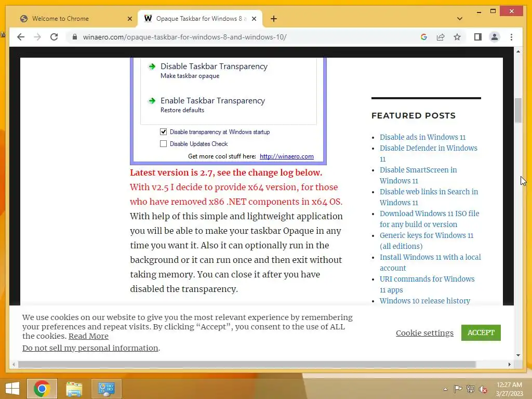Share this page via the share icon
Viewport: 532px width, 399px height.
coord(441,37)
